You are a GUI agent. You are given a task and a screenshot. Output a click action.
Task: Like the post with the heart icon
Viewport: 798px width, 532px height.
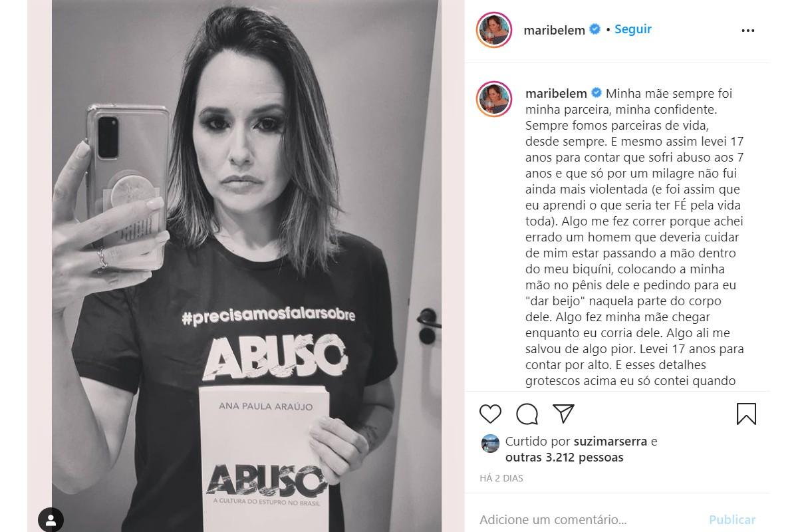[x=490, y=414]
